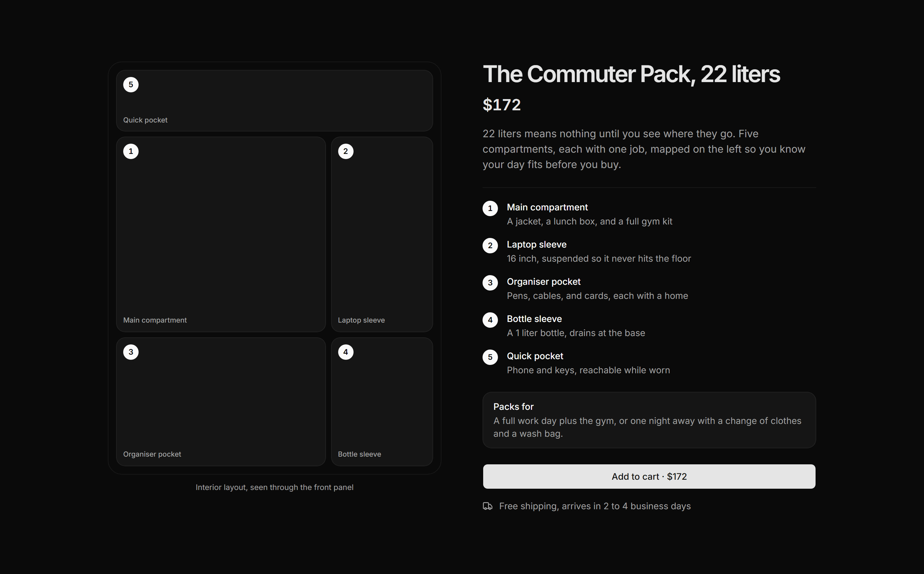Click the title The Commuter Pack, 22 liters

[x=631, y=74]
